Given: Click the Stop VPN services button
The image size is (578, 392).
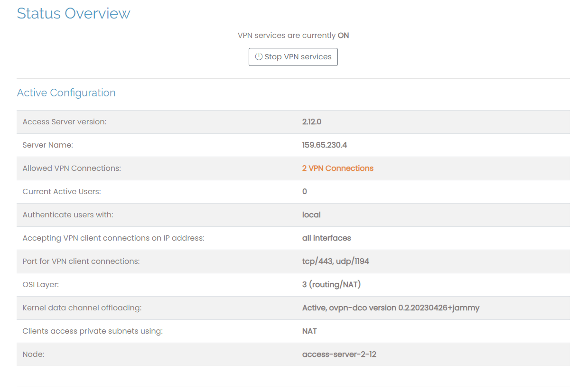Looking at the screenshot, I should click(293, 56).
